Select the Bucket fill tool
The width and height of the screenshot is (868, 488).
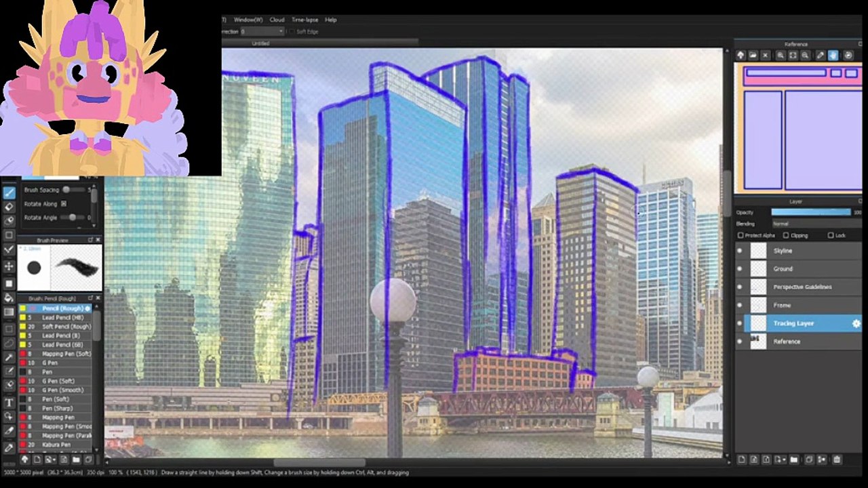tap(9, 298)
